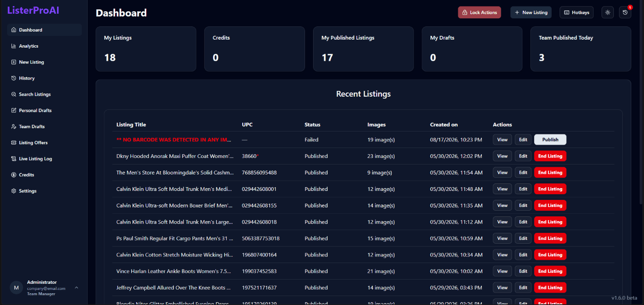This screenshot has height=305, width=644.
Task: Click the UPC column header
Action: (x=247, y=125)
